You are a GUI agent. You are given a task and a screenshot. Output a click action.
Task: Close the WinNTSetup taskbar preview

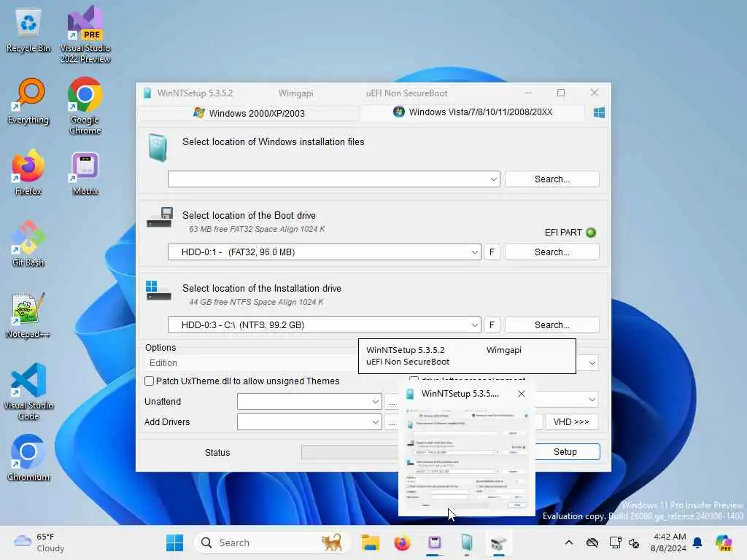pos(522,394)
